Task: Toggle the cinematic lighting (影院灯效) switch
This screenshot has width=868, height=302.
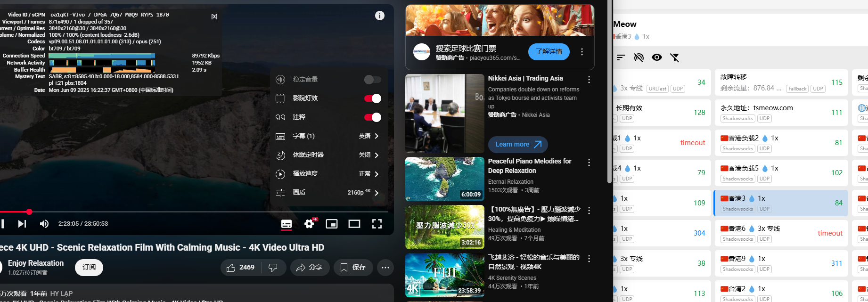Action: 373,98
